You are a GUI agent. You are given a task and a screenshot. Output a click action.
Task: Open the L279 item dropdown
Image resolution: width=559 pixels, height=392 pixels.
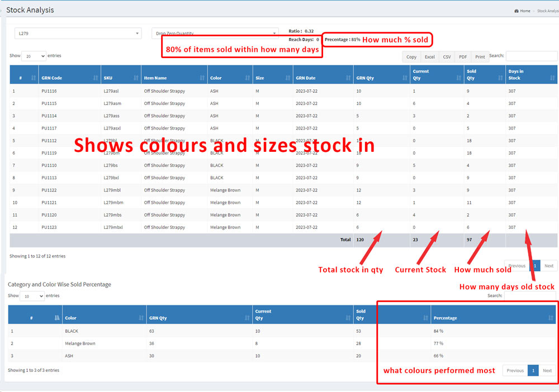click(x=78, y=34)
